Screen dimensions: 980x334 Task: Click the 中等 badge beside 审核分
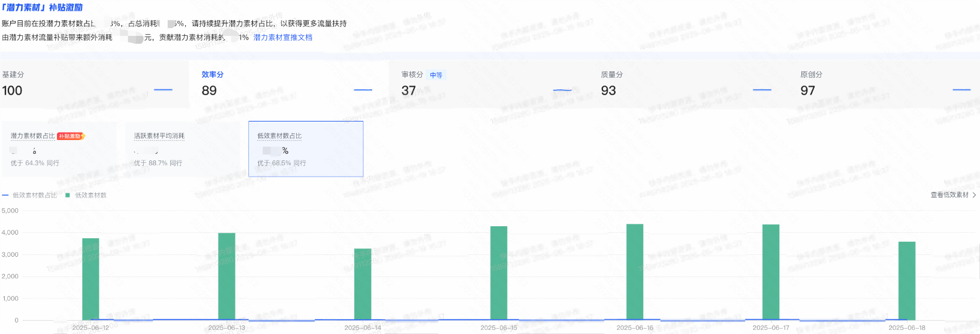[x=436, y=75]
